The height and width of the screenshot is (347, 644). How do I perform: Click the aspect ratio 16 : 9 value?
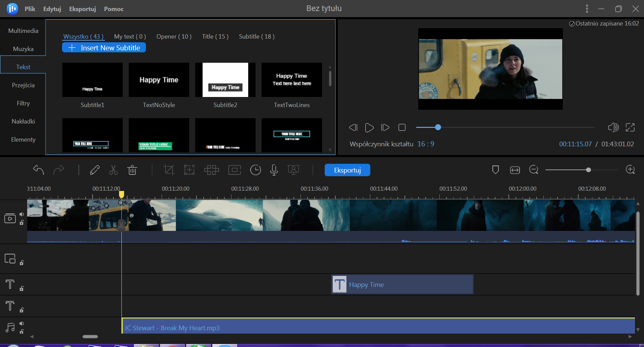(x=426, y=144)
